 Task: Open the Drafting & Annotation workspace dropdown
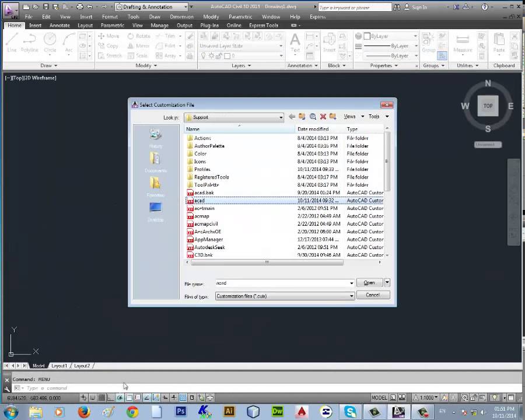[x=185, y=6]
